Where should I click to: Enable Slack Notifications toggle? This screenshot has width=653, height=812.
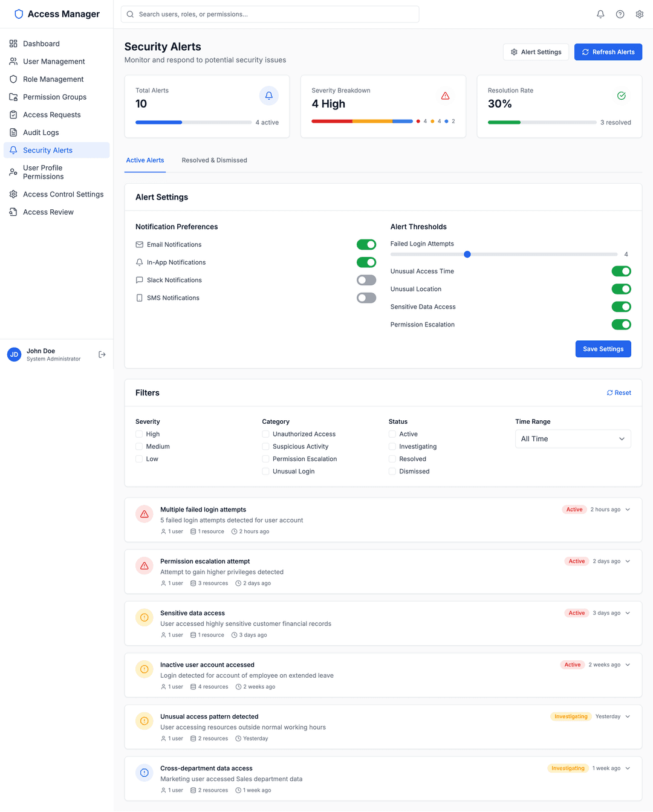(x=366, y=280)
